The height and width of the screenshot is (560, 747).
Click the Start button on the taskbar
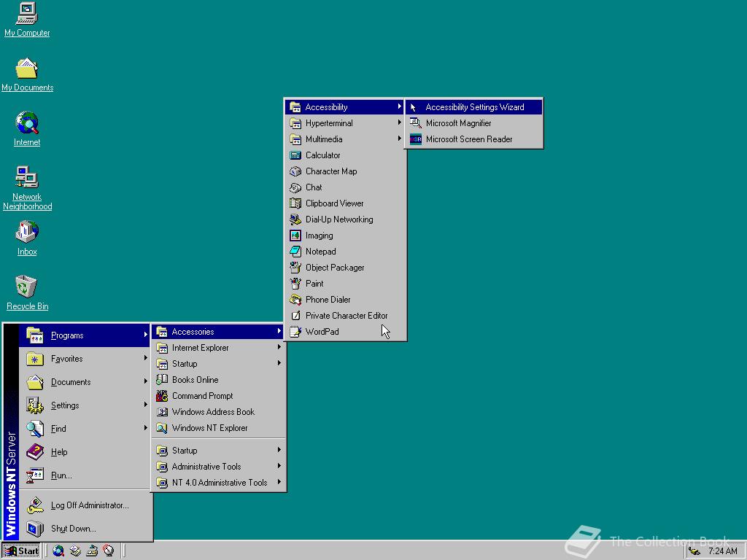(x=21, y=551)
